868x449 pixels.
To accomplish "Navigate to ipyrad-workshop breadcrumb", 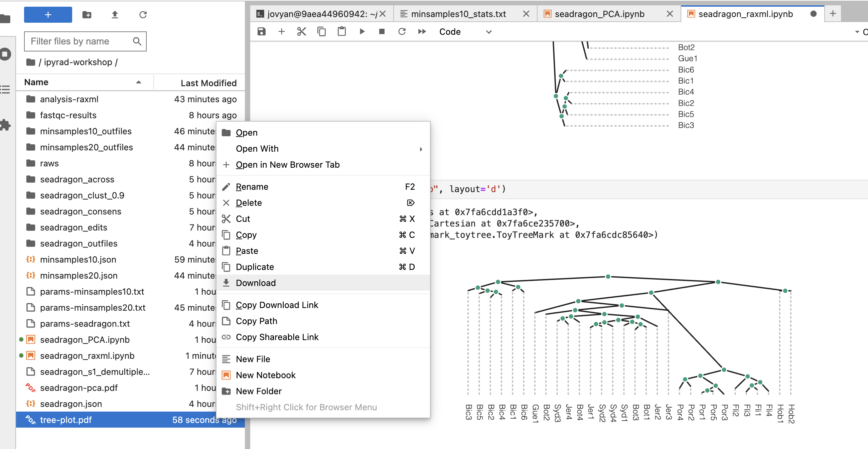I will pyautogui.click(x=78, y=62).
